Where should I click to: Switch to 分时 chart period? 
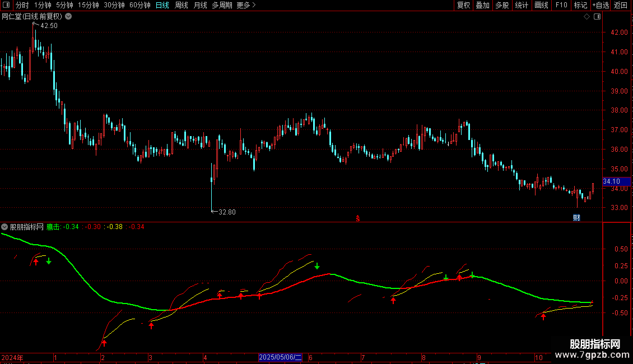coord(22,5)
